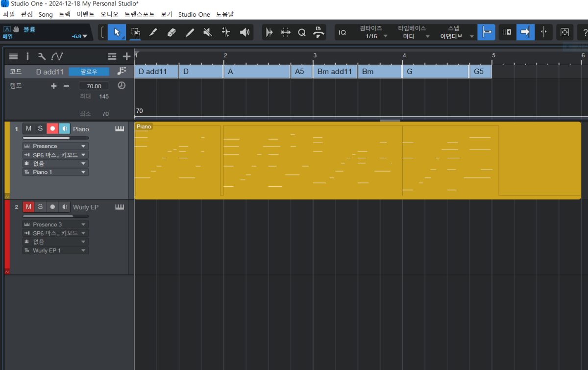Toggle the snap button in toolbar
588x370 pixels.
[x=486, y=32]
